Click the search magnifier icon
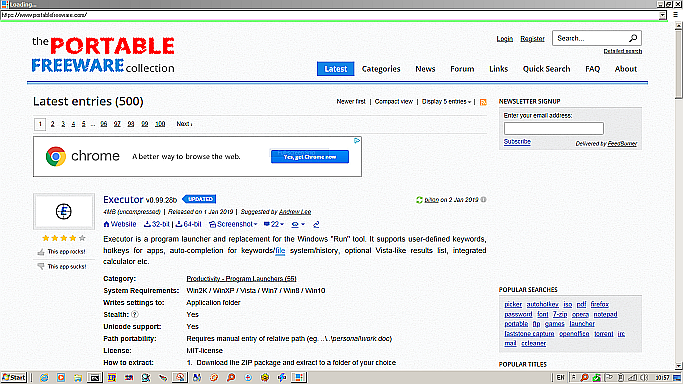This screenshot has height=384, width=683. click(633, 38)
